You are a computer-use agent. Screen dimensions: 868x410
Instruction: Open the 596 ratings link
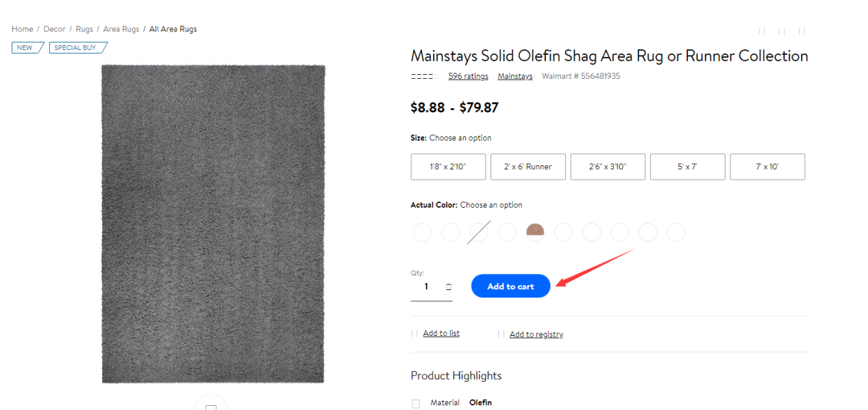coord(468,77)
